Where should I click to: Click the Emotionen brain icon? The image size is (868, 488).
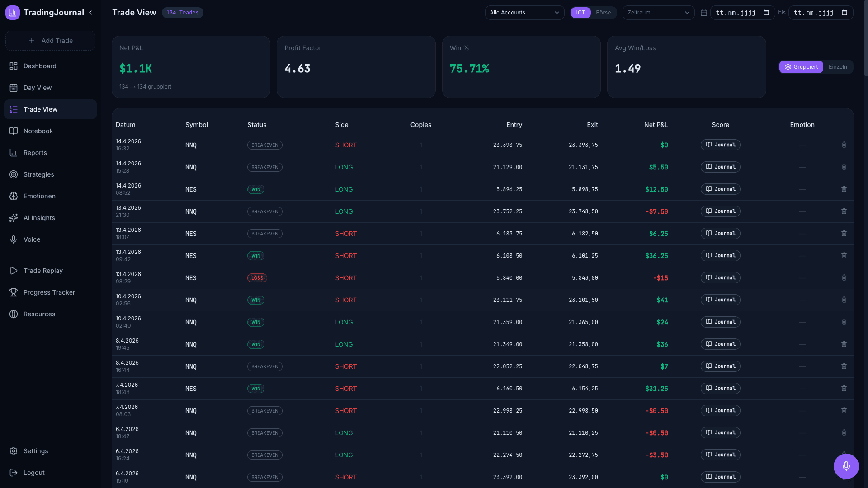click(14, 196)
